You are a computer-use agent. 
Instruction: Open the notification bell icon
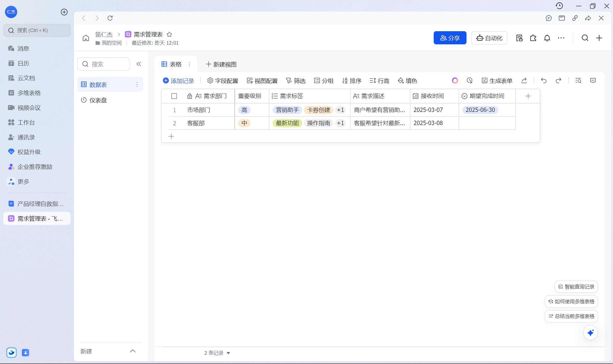point(547,38)
